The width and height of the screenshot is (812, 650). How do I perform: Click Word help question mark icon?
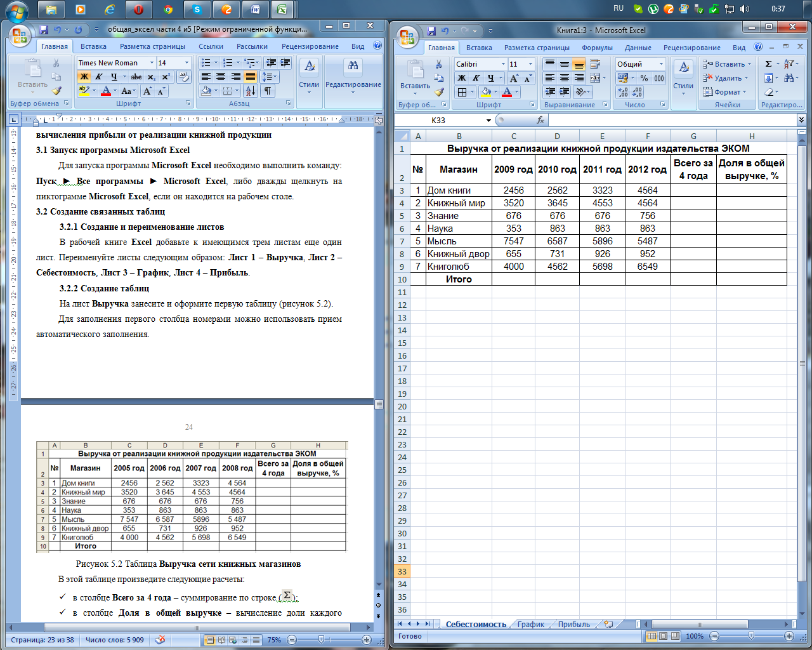(x=377, y=46)
